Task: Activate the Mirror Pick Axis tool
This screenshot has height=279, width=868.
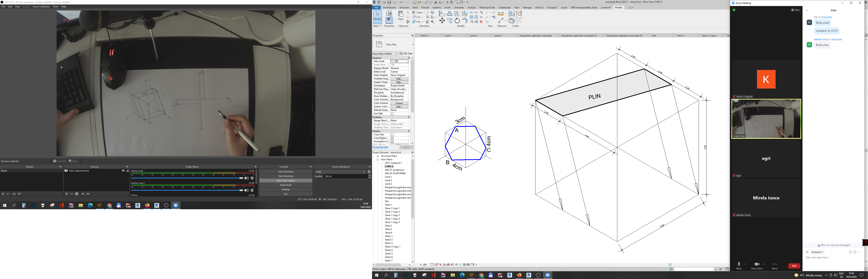Action: click(x=457, y=14)
